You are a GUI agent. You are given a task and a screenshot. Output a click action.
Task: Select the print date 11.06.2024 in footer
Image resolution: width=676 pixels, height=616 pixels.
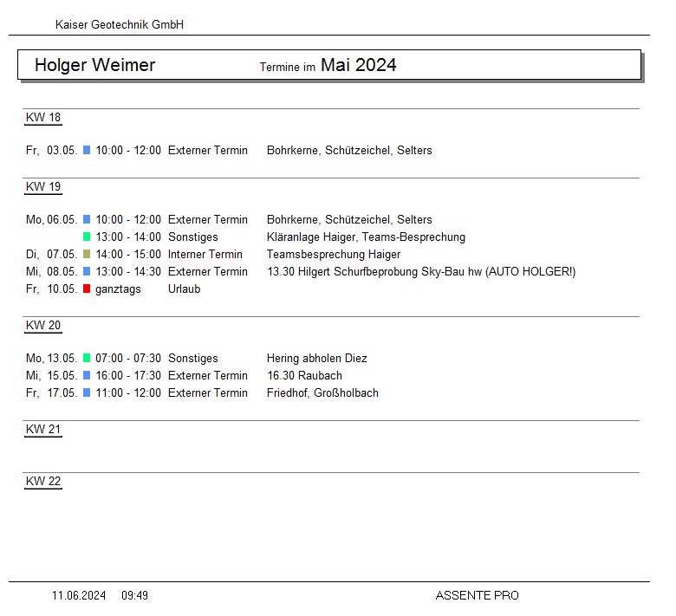[79, 595]
